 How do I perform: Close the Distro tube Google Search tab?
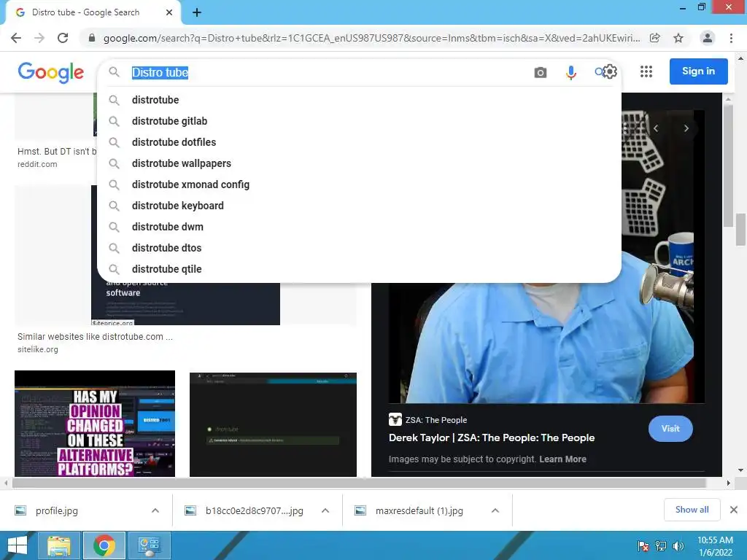pyautogui.click(x=169, y=12)
